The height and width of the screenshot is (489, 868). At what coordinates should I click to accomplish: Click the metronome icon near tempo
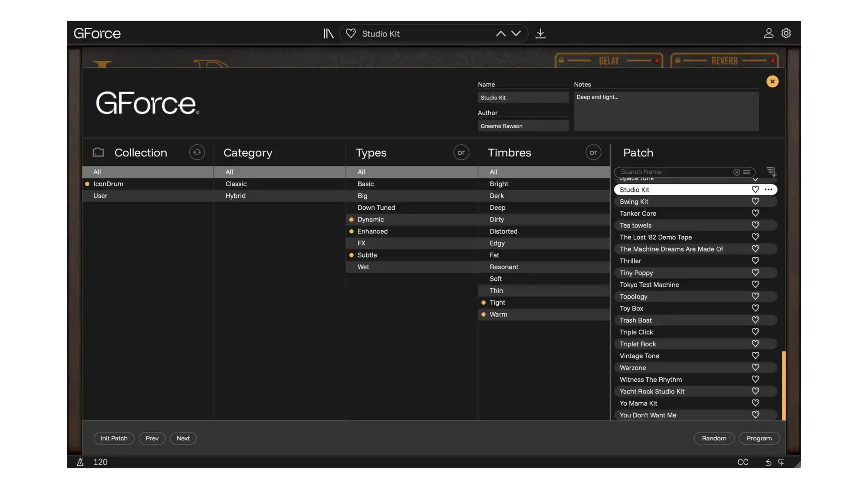pyautogui.click(x=80, y=462)
